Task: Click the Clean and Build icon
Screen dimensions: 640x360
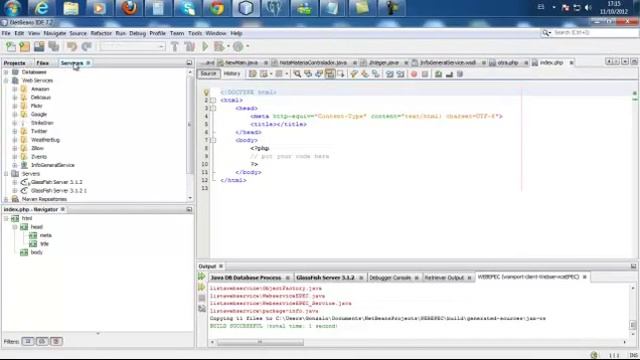Action: 189,47
